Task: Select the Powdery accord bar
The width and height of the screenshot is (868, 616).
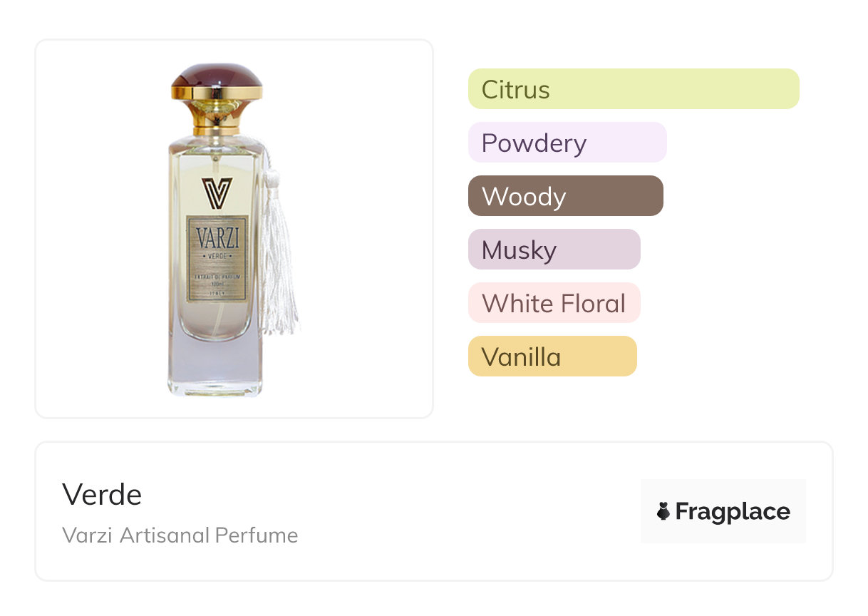Action: point(567,143)
